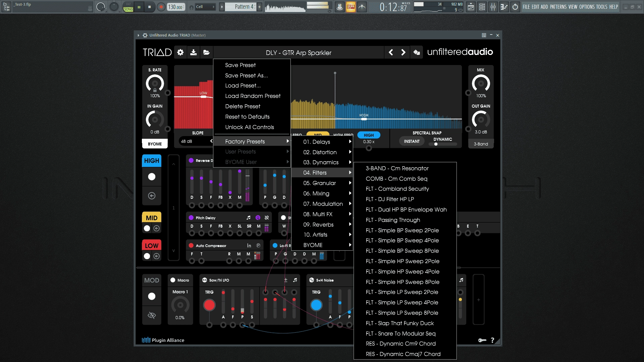This screenshot has width=644, height=362.
Task: Expand 05. Granular submenu
Action: coord(322,183)
